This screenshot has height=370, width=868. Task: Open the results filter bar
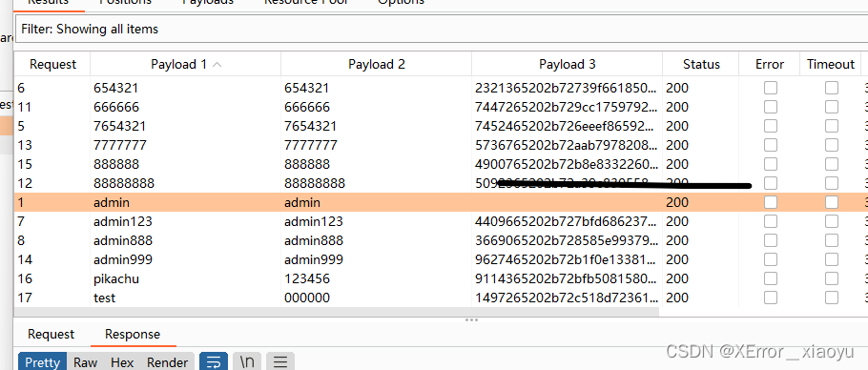click(442, 29)
